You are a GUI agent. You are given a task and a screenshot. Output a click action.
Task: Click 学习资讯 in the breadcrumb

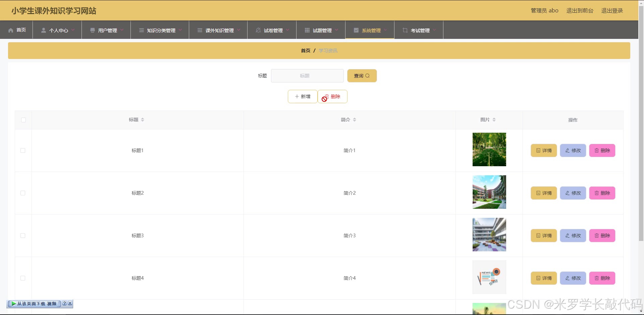[x=328, y=51]
